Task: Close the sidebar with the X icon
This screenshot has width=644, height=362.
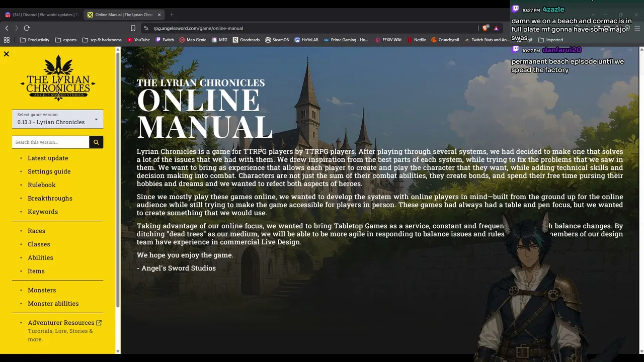Action: (x=6, y=54)
